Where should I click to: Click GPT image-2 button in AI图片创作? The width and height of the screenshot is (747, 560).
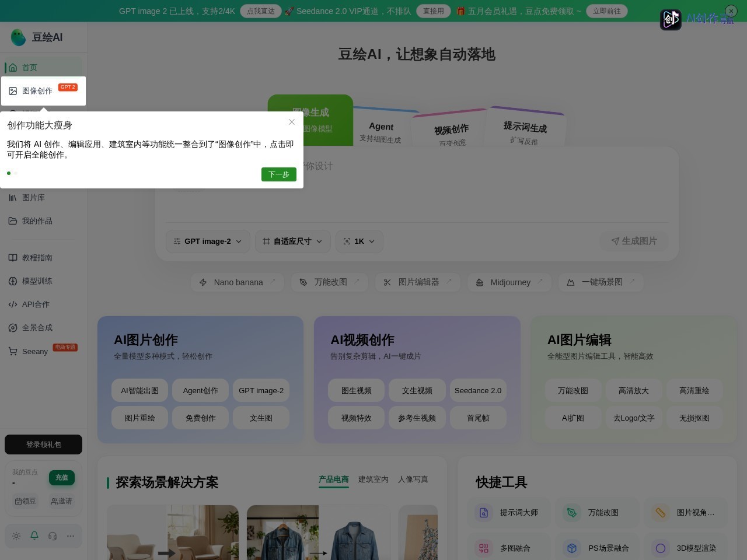point(261,391)
